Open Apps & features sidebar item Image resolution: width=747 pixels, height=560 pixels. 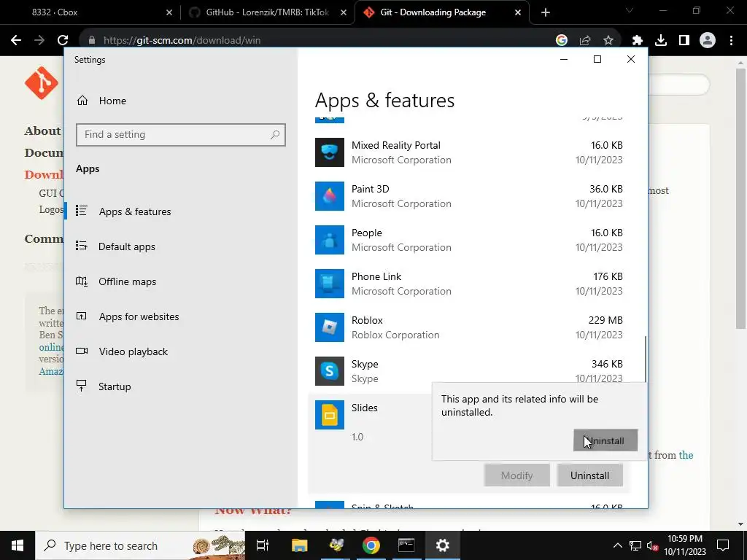click(x=135, y=211)
